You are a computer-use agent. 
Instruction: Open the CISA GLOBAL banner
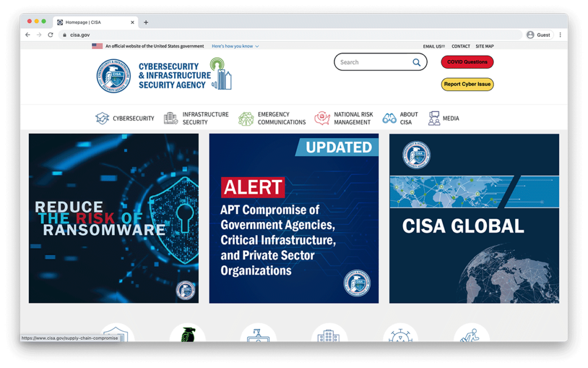[x=474, y=219]
